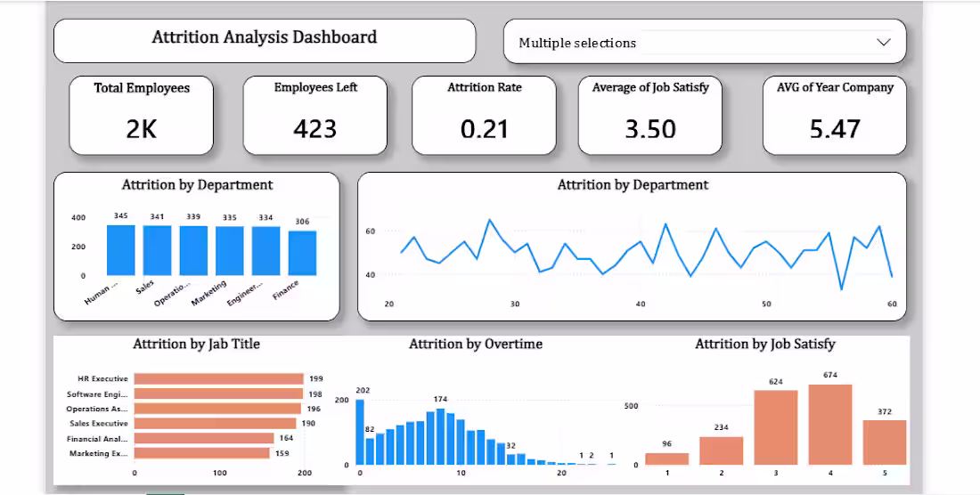Click the Operations As... job title bar
Viewport: 980px width, 495px height.
tap(217, 409)
